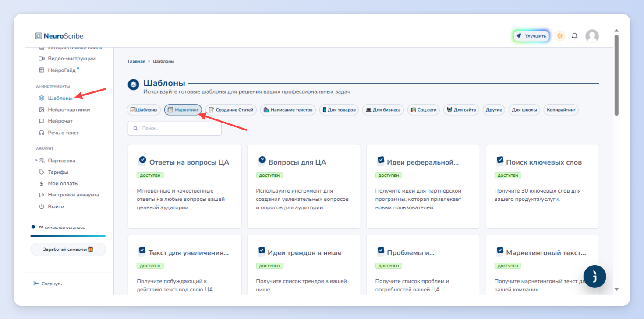This screenshot has height=319, width=644.
Task: Select the Другие filter chip
Action: 494,110
